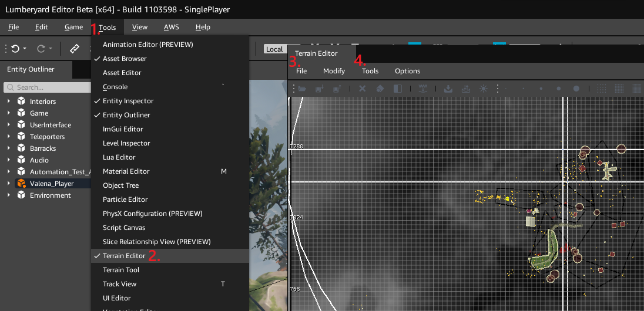Image resolution: width=644 pixels, height=311 pixels.
Task: Expand the Barracks entity node
Action: (x=9, y=148)
